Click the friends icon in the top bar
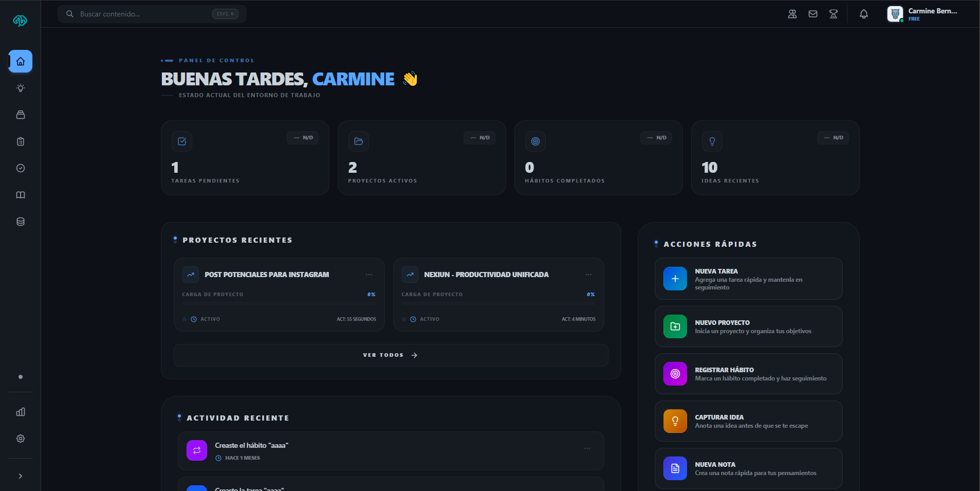 pos(792,14)
